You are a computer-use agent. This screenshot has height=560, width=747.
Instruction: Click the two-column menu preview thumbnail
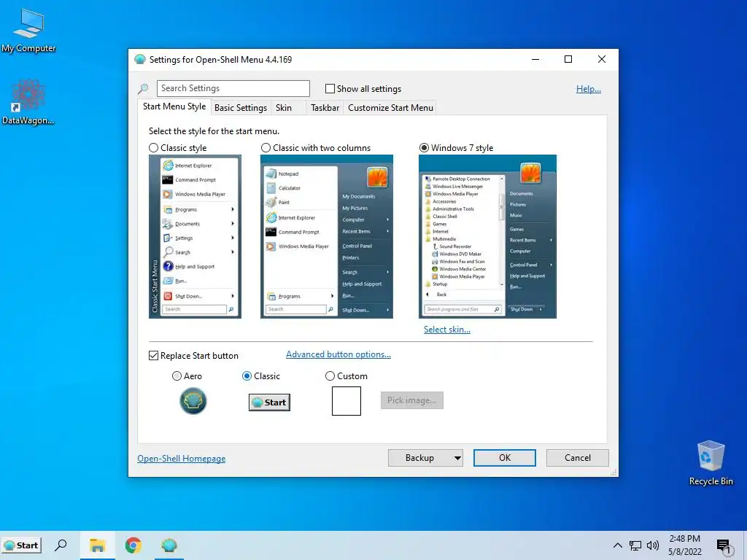pos(327,236)
